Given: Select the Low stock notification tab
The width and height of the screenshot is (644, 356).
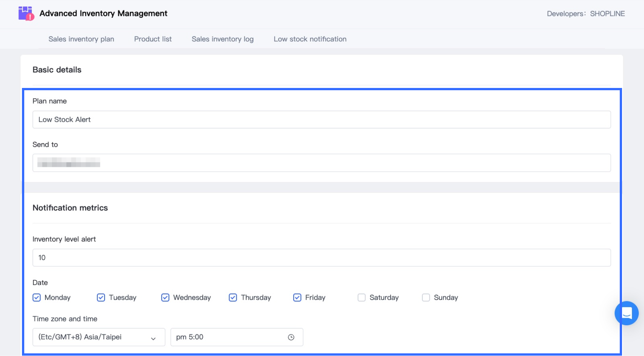Looking at the screenshot, I should click(310, 39).
